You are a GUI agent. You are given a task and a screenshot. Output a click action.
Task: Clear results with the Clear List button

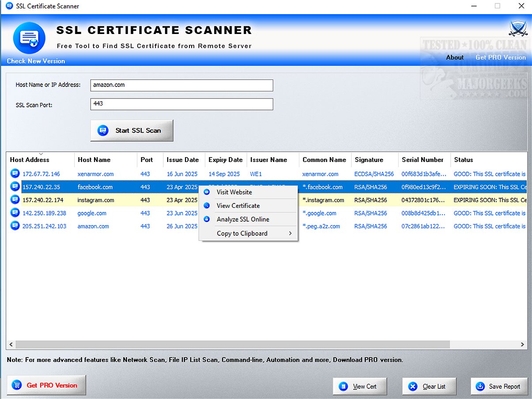[429, 386]
